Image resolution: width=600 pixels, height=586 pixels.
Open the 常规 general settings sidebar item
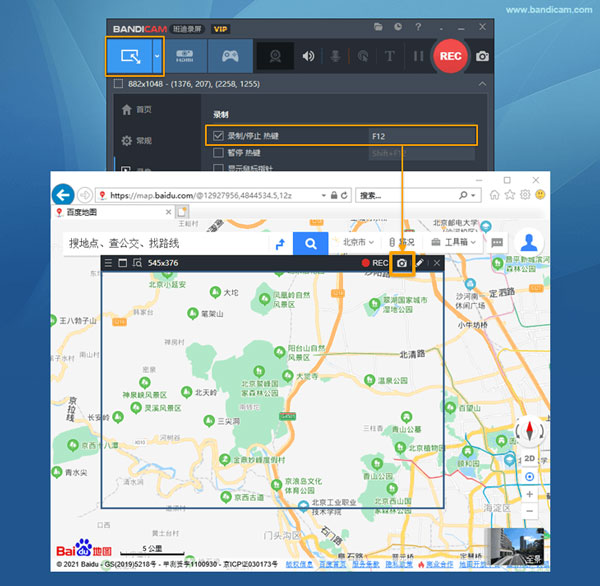tap(137, 140)
